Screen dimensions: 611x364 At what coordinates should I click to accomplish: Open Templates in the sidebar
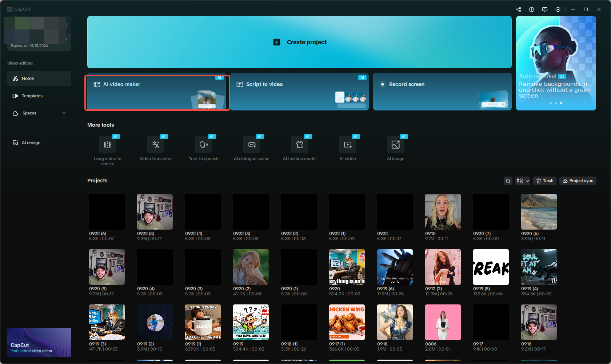(39, 96)
